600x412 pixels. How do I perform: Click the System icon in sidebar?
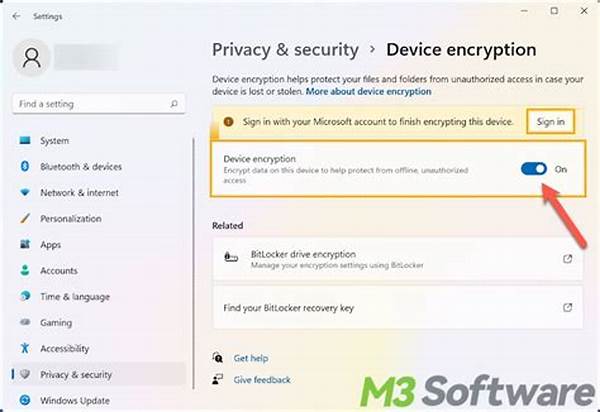[x=25, y=141]
